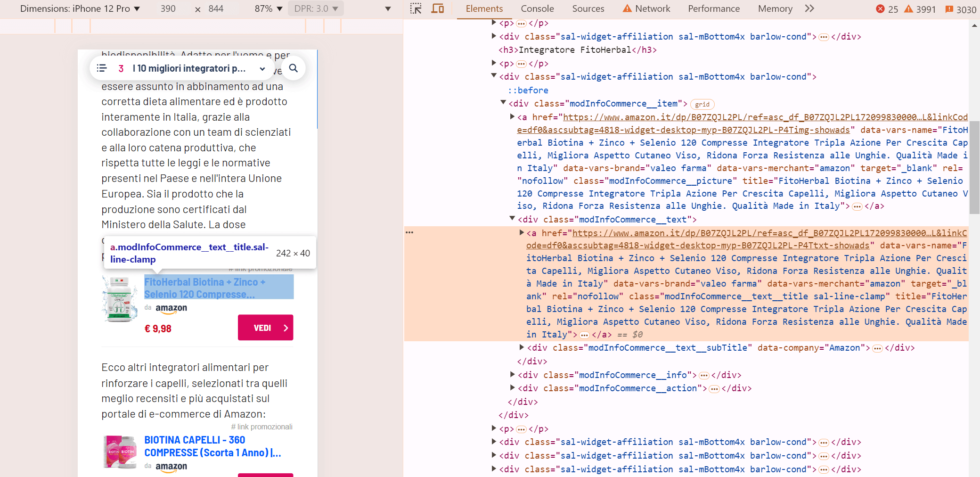This screenshot has height=477, width=980.
Task: Click the € 9,98 price text
Action: click(158, 329)
